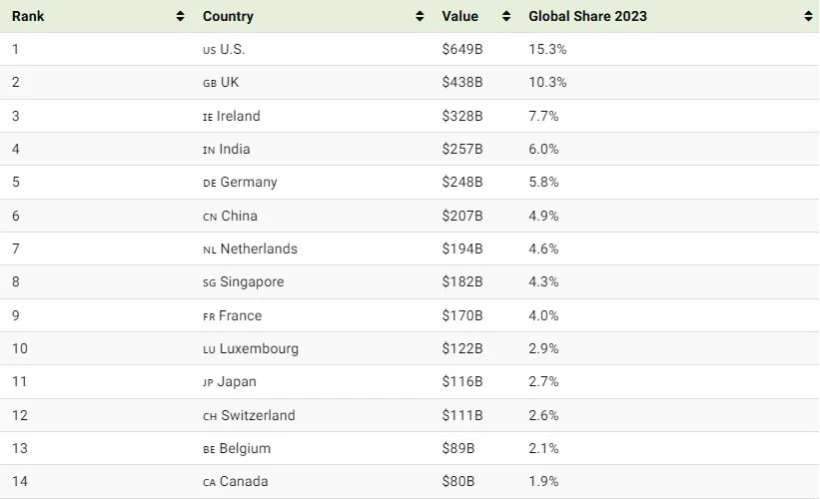Click the IE code beside Ireland
Viewport: 820px width, 499px height.
[208, 117]
